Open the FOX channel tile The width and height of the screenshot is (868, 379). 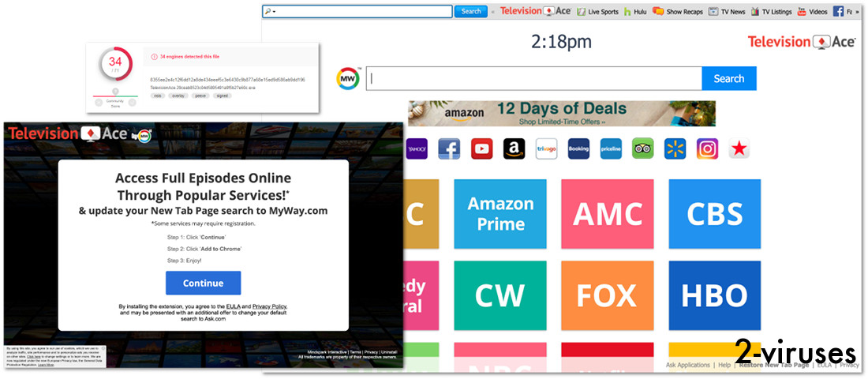click(x=608, y=295)
